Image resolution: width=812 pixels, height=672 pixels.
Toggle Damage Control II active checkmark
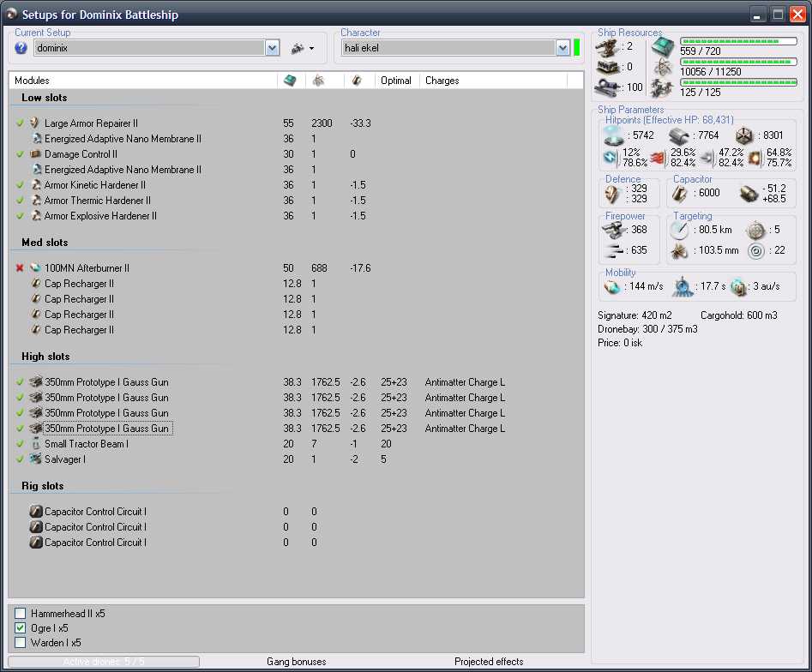(x=20, y=153)
